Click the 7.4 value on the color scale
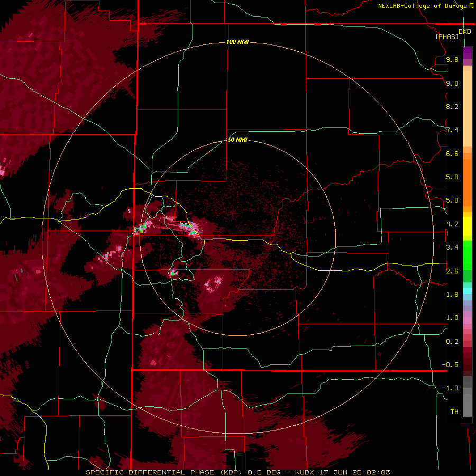Image resolution: width=476 pixels, height=476 pixels. coord(452,130)
